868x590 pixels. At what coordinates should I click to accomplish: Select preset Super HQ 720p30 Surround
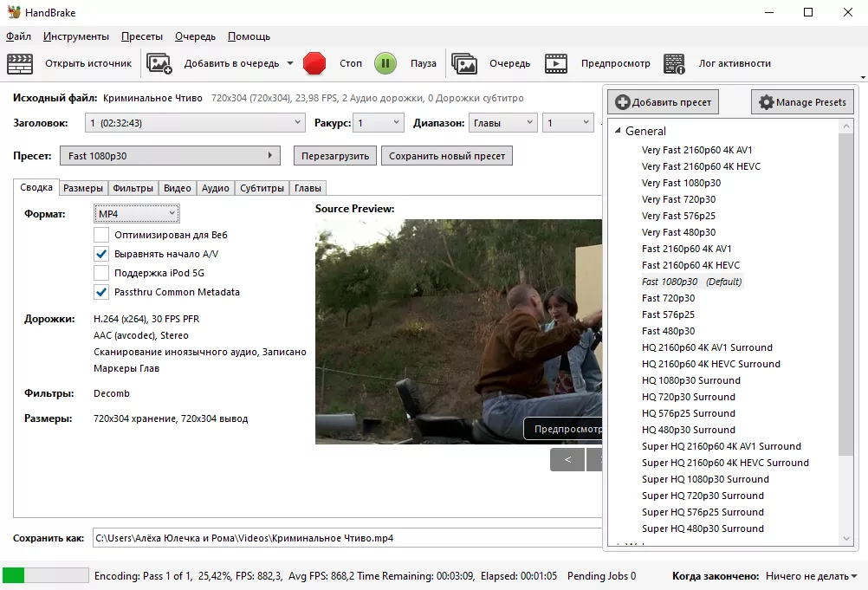(703, 496)
